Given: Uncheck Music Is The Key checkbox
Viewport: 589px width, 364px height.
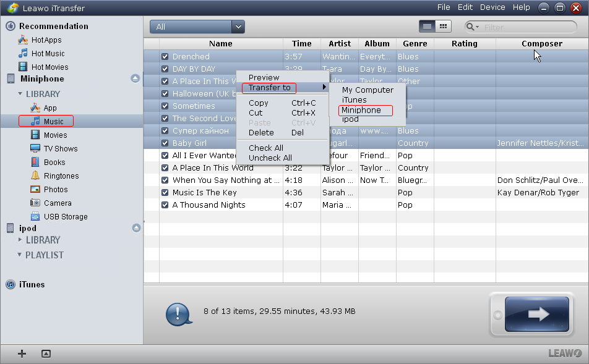Looking at the screenshot, I should 165,193.
